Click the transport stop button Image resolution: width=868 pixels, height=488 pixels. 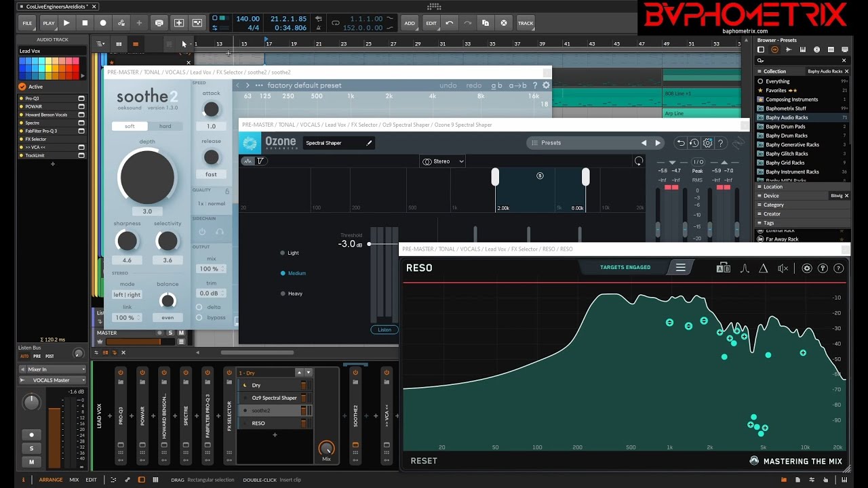pyautogui.click(x=85, y=22)
